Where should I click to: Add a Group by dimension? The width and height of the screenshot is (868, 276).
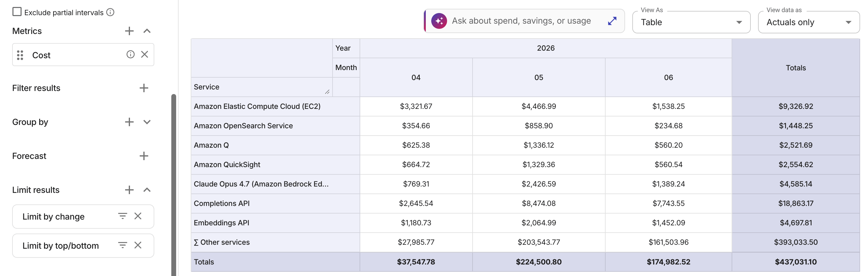[x=129, y=122]
